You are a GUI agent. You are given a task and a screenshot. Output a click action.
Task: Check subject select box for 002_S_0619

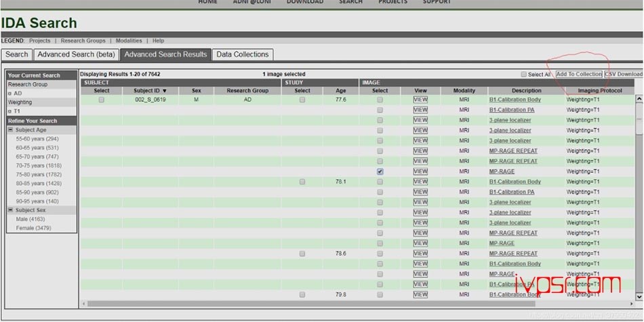pos(102,100)
